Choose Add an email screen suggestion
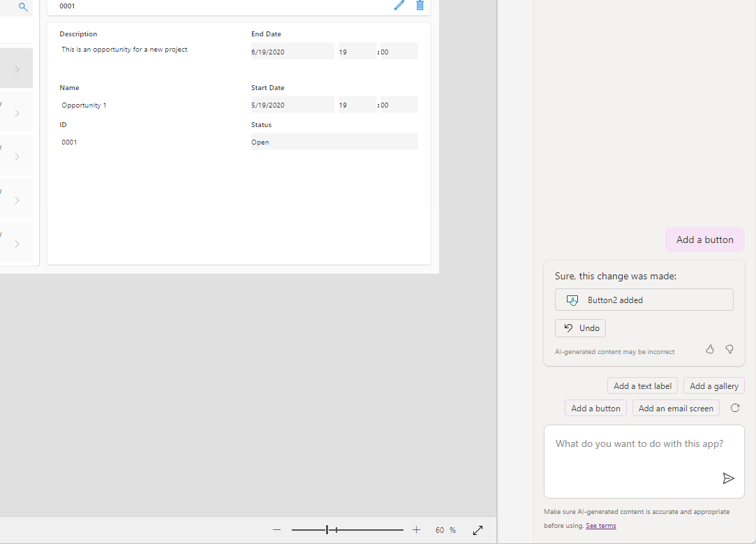This screenshot has height=544, width=756. tap(675, 407)
